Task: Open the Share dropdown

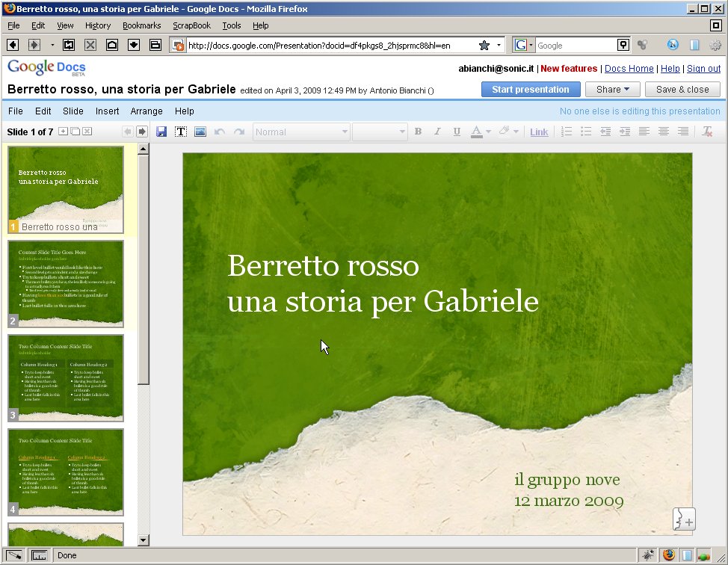Action: [x=612, y=89]
